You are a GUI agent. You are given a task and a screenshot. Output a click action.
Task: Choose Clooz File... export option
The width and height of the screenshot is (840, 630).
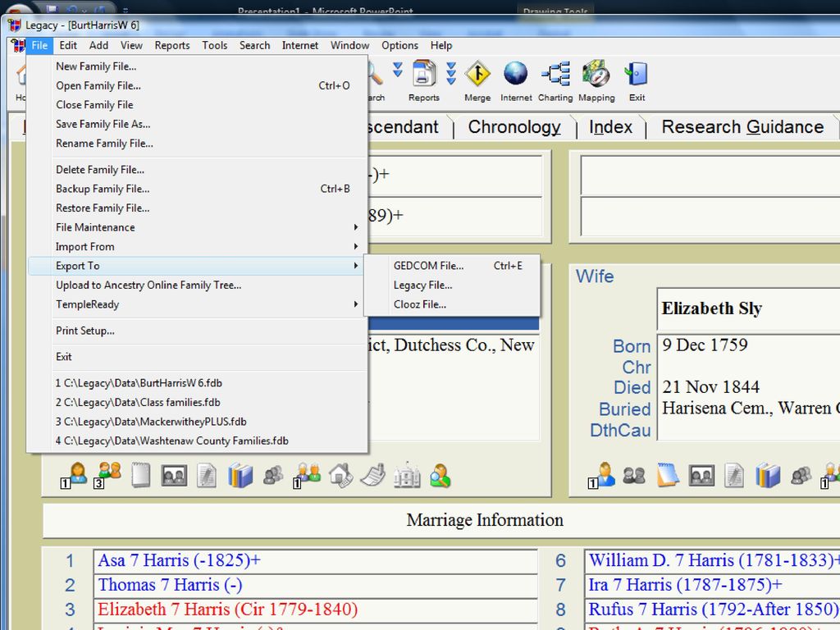[x=452, y=304]
